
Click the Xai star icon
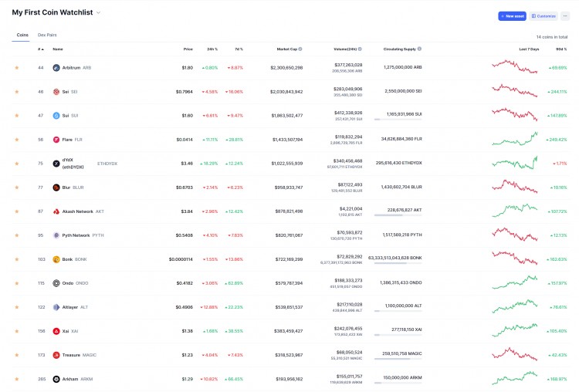[17, 331]
